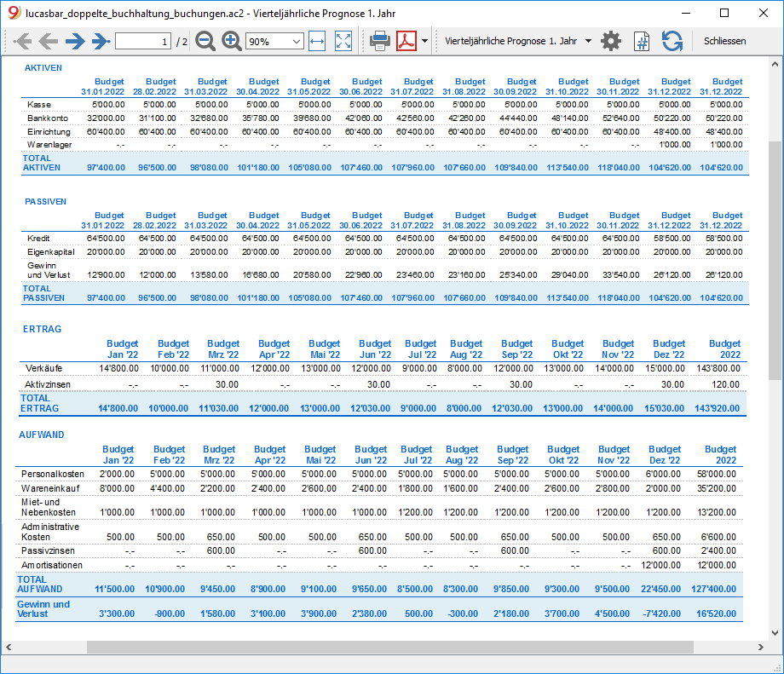Click the Eigenkapital row label
784x674 pixels.
[51, 251]
